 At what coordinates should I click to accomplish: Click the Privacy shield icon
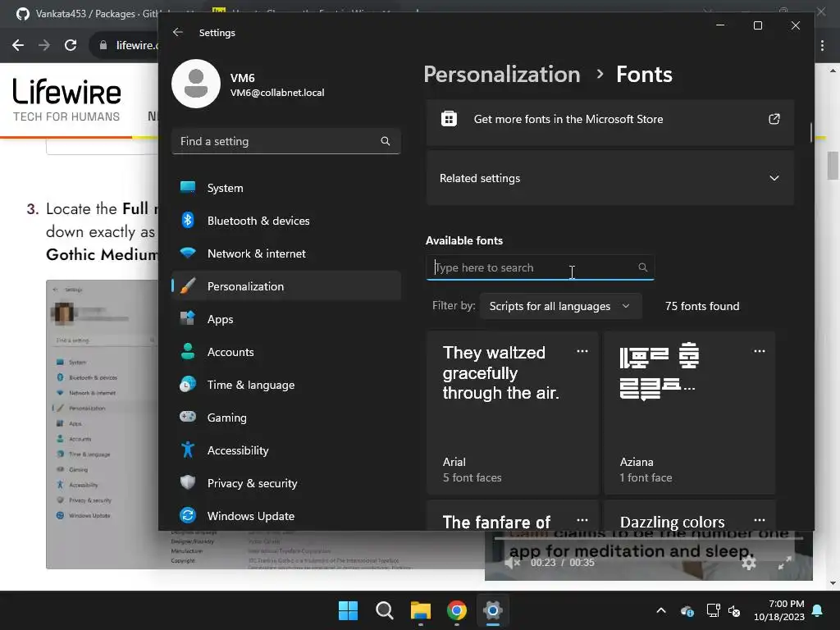pos(188,482)
